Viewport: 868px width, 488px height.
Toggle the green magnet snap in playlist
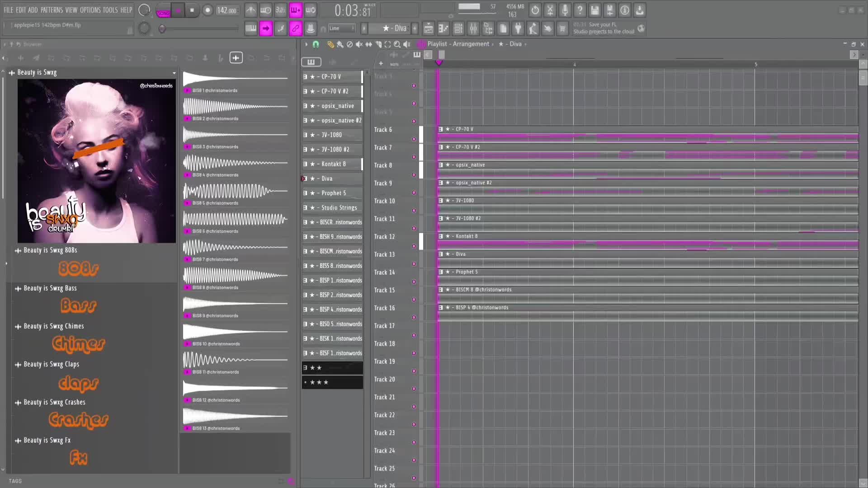tap(316, 44)
